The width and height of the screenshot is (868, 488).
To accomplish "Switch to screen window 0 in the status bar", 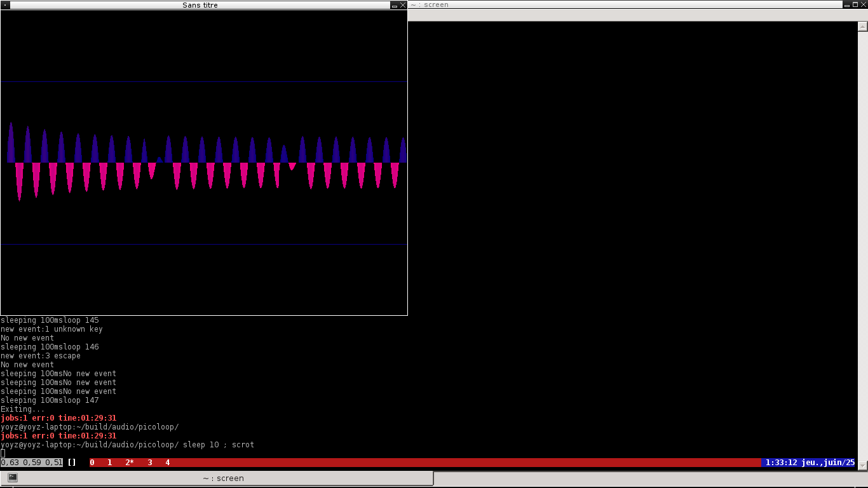I will pos(92,463).
